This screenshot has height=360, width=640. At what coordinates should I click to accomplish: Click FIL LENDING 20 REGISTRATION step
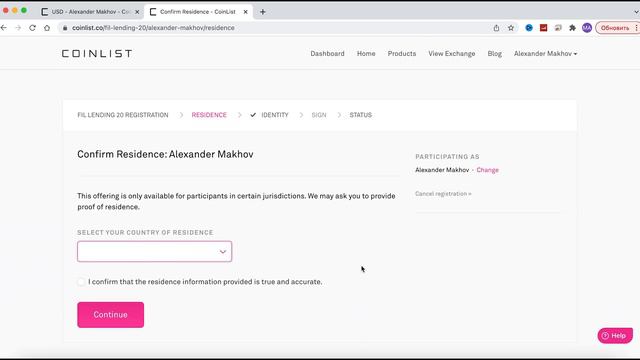click(x=123, y=115)
